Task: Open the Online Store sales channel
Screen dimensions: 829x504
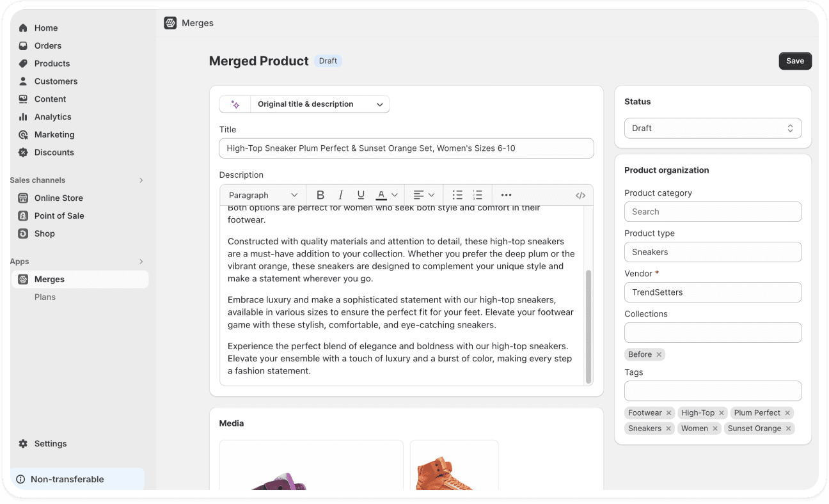Action: [58, 198]
